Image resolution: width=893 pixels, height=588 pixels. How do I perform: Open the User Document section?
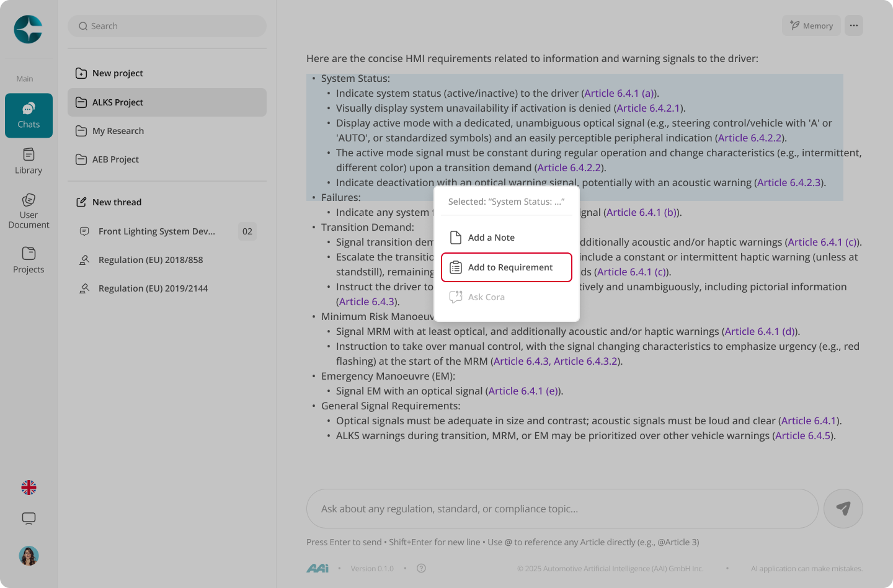(x=29, y=211)
